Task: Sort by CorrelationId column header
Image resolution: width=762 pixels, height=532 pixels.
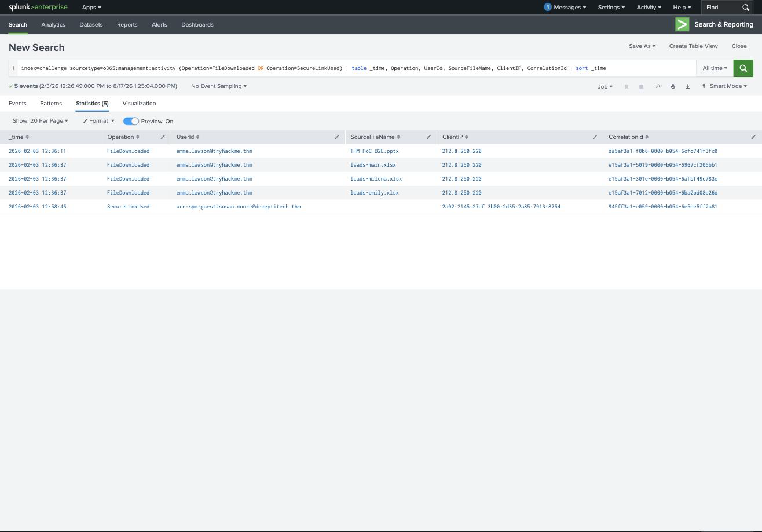Action: pos(628,137)
